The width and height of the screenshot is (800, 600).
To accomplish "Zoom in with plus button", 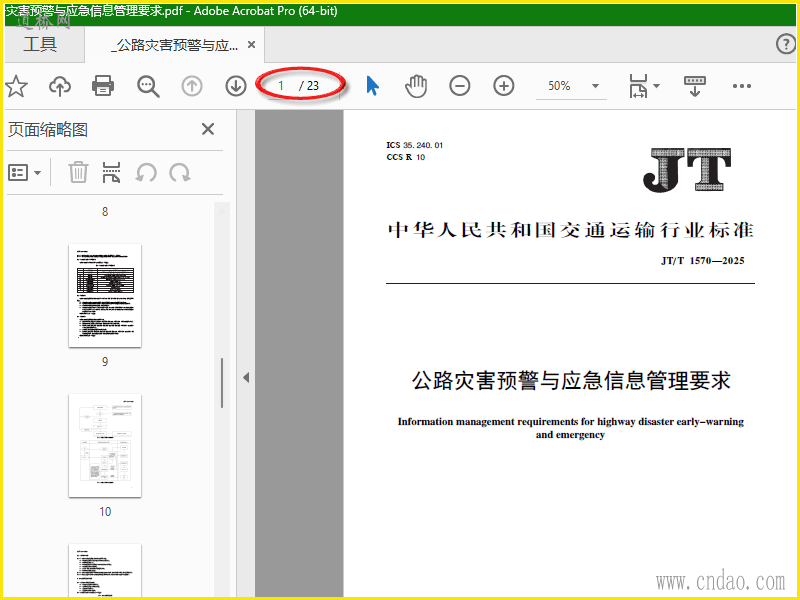I will pyautogui.click(x=504, y=86).
